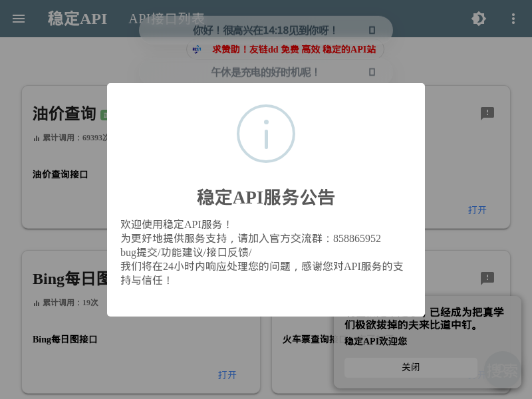Click the sponsor banner logo icon
The height and width of the screenshot is (399, 532).
(x=197, y=49)
